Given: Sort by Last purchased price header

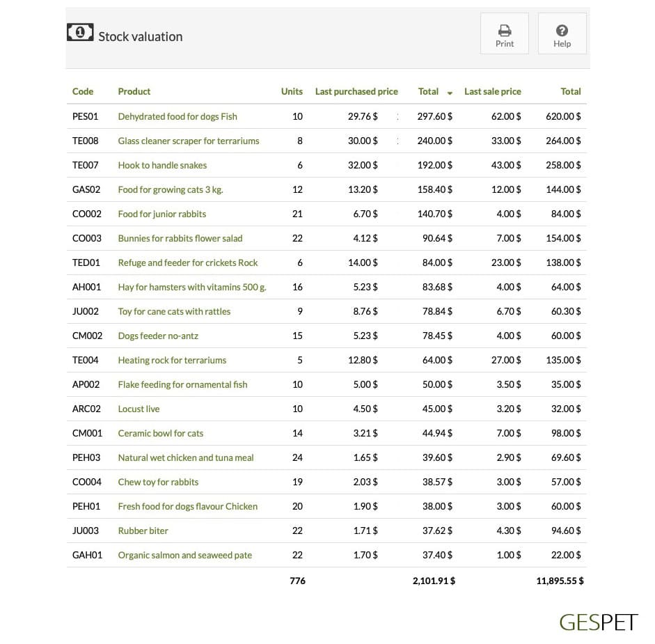Looking at the screenshot, I should (356, 91).
